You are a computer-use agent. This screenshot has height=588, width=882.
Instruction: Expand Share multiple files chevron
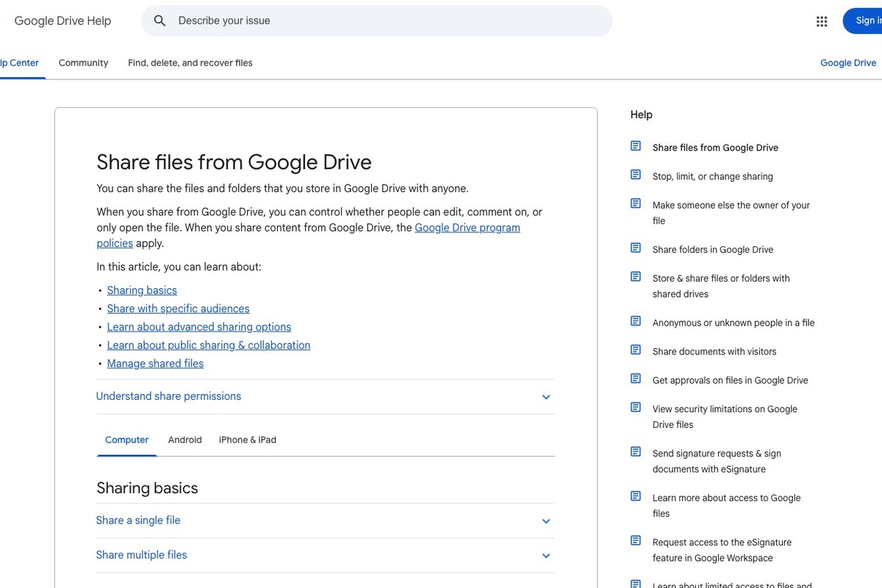coord(546,556)
